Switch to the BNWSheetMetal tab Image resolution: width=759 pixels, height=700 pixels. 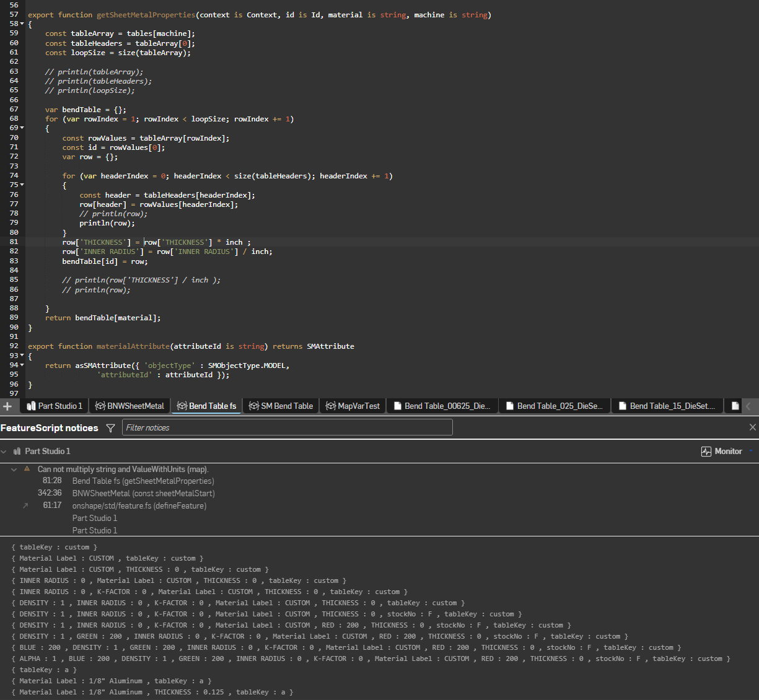(130, 406)
